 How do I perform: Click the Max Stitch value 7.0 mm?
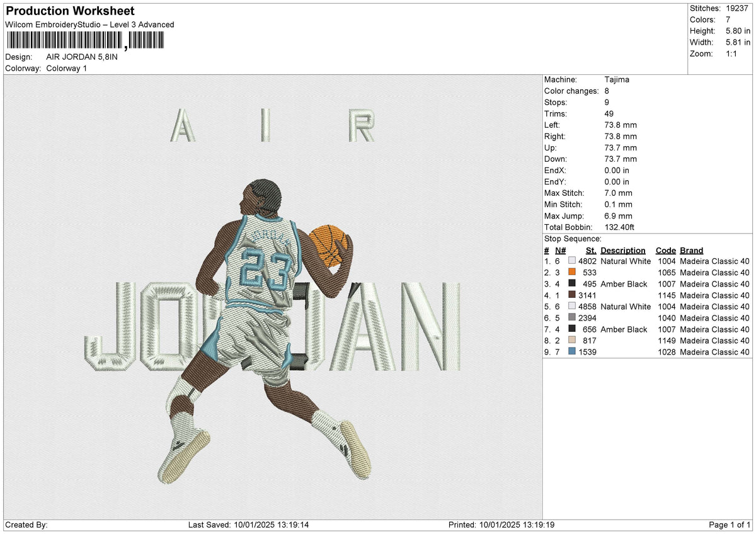point(618,193)
